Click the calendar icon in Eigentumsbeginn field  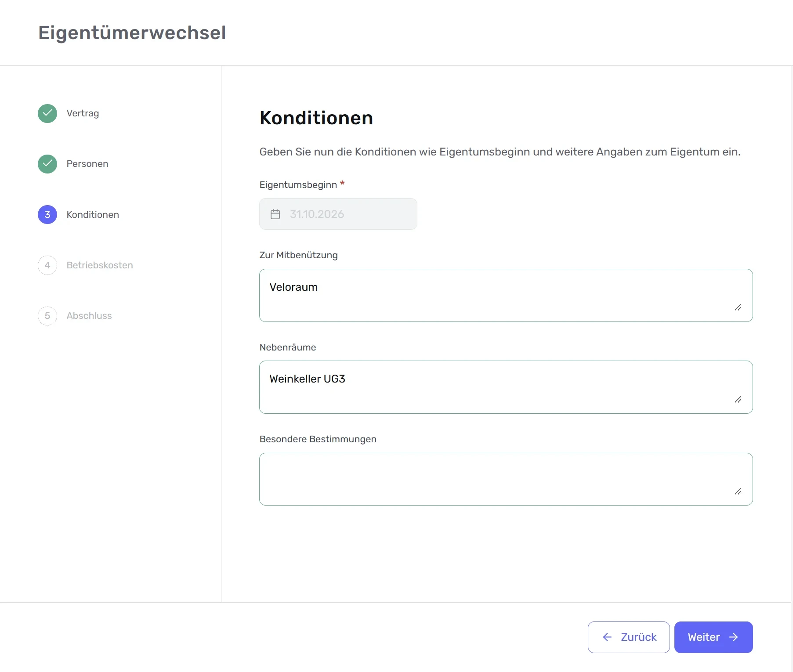275,214
